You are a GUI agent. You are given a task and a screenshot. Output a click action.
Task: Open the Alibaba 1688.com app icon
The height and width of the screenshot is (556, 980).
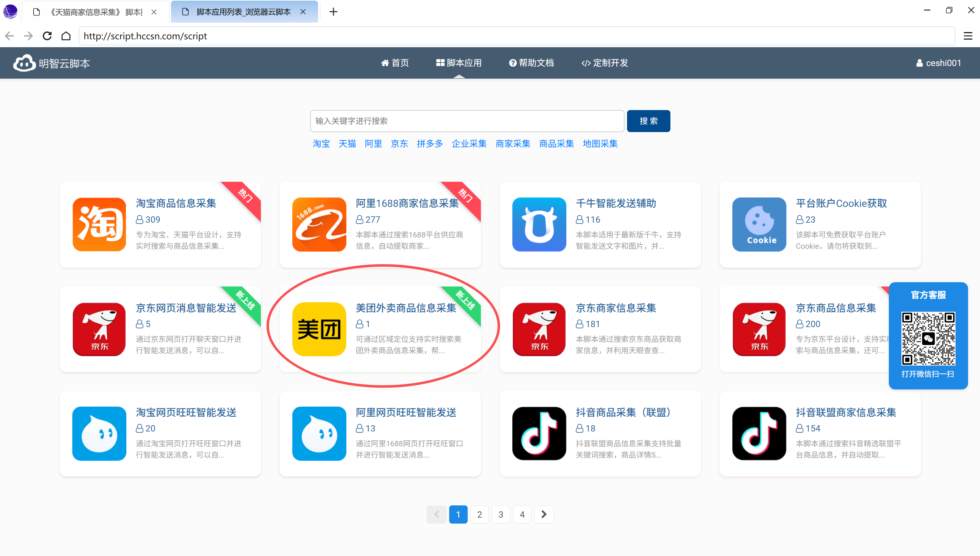coord(319,225)
